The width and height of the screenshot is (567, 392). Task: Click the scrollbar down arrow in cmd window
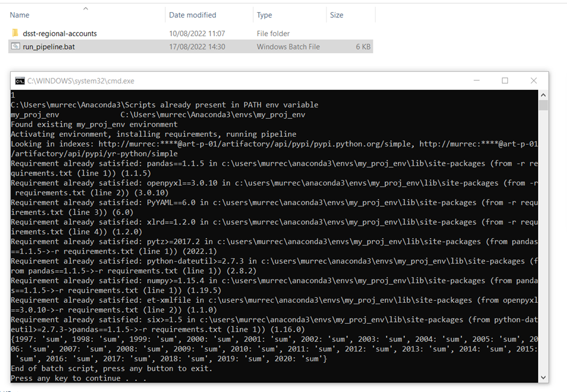tap(543, 376)
